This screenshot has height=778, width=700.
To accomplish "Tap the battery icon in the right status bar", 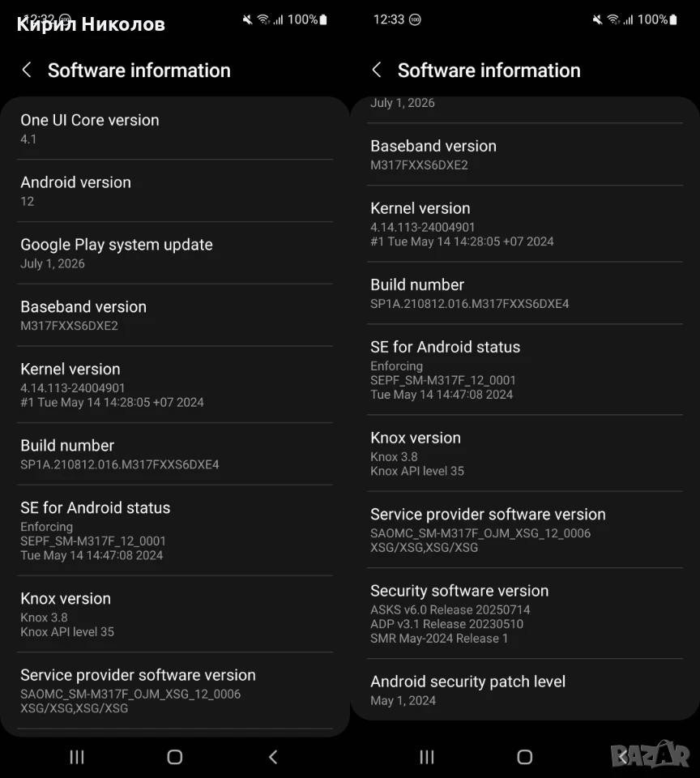I will coord(673,19).
